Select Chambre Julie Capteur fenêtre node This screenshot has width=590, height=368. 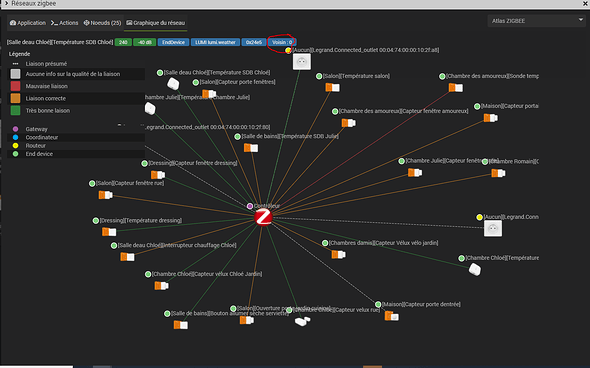pos(415,173)
